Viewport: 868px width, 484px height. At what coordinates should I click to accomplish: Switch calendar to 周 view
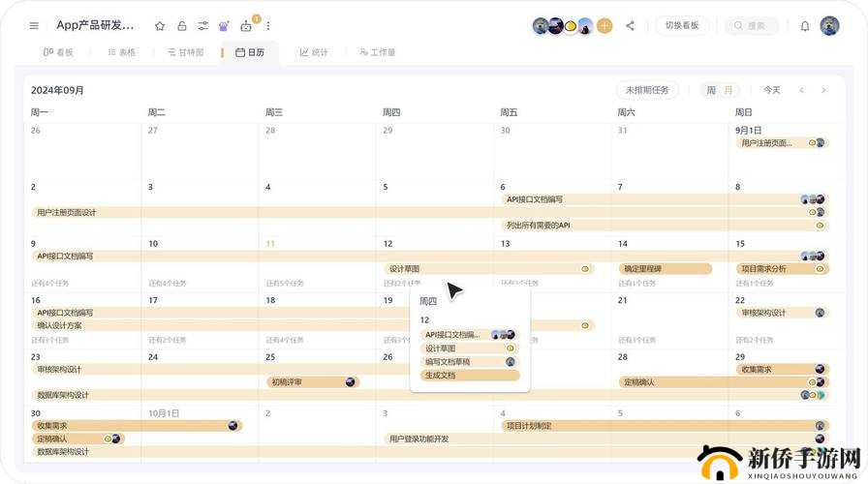pos(711,90)
